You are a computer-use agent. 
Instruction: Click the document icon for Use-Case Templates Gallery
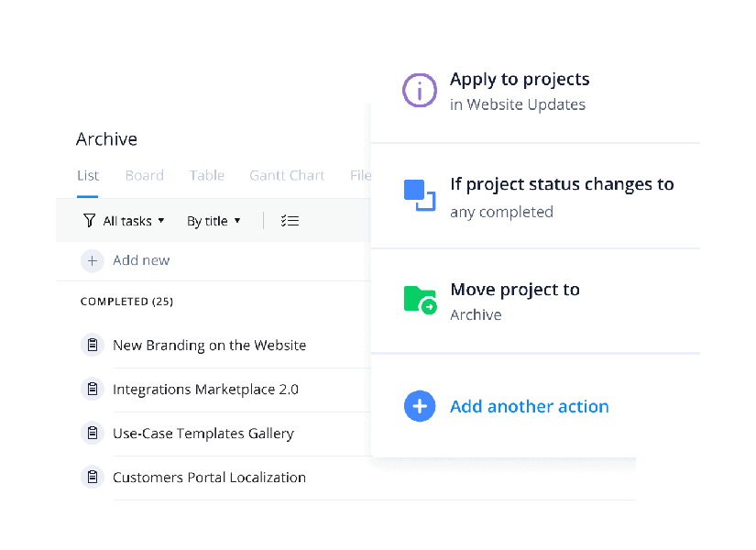[x=92, y=433]
